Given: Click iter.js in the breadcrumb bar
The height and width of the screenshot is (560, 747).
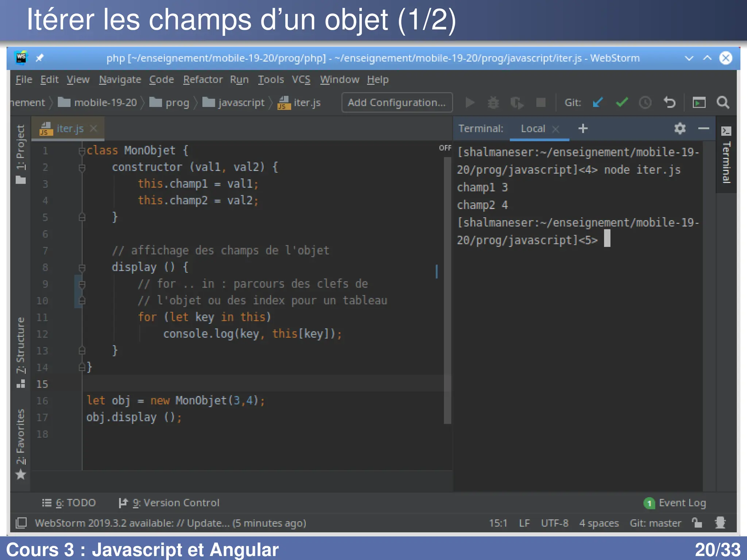Looking at the screenshot, I should click(x=299, y=103).
